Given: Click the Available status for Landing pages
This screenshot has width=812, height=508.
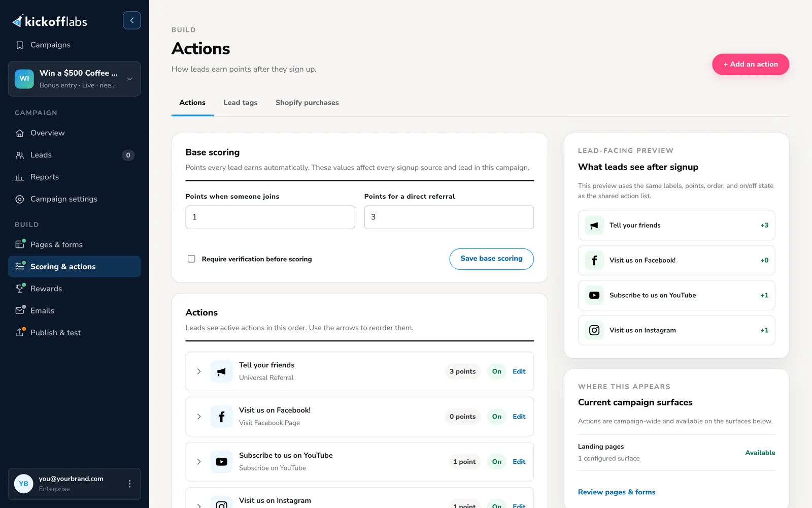Looking at the screenshot, I should tap(760, 453).
